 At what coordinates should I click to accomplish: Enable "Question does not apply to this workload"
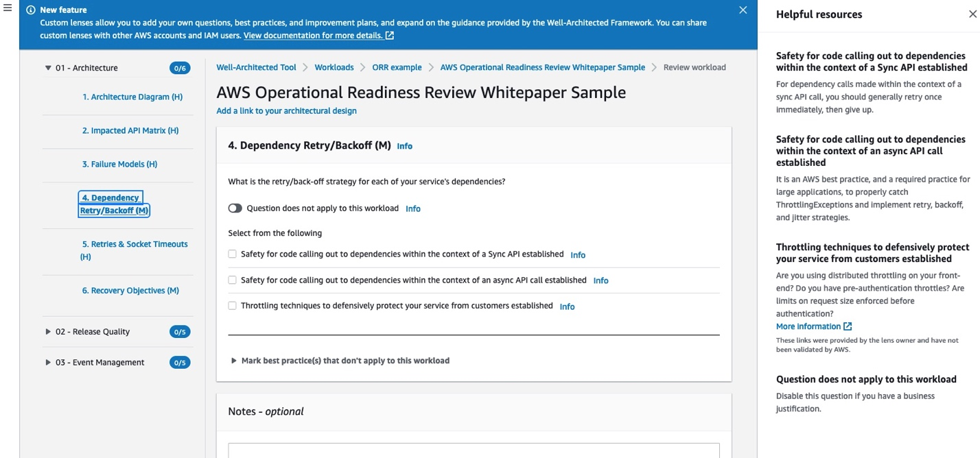[x=235, y=208]
